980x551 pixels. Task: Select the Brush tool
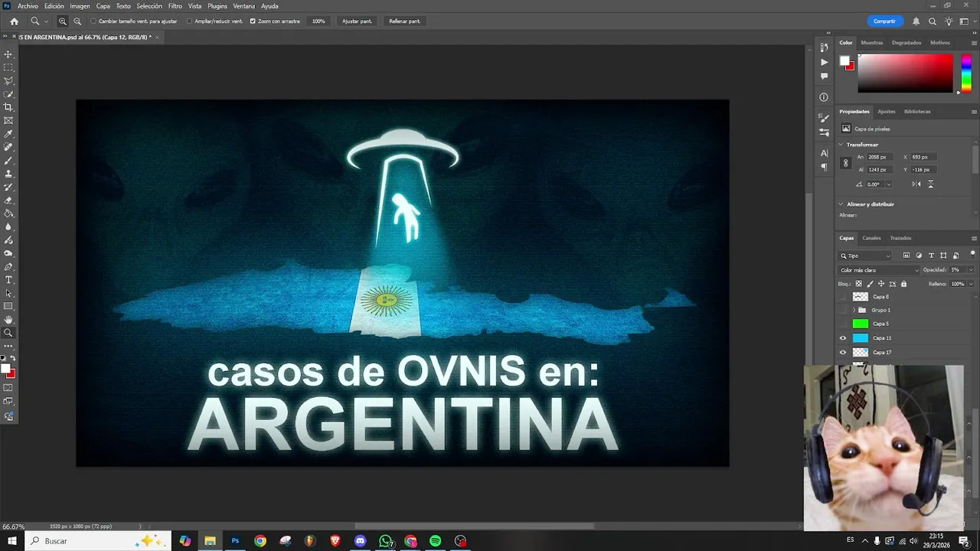click(x=8, y=161)
